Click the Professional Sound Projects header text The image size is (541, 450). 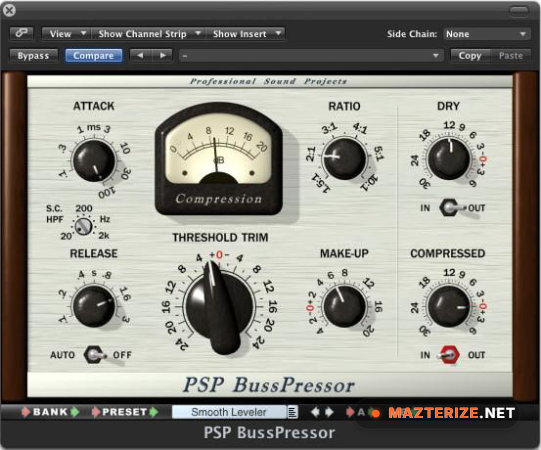268,81
